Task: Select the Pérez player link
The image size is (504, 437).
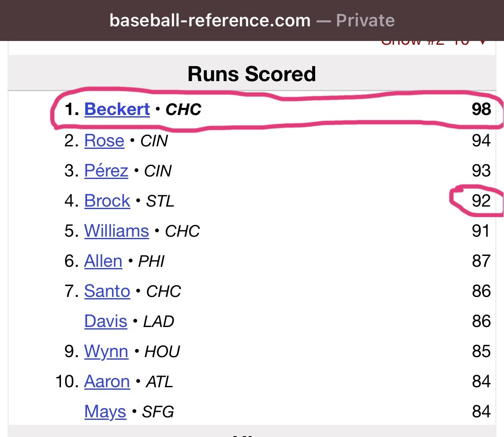Action: (106, 171)
